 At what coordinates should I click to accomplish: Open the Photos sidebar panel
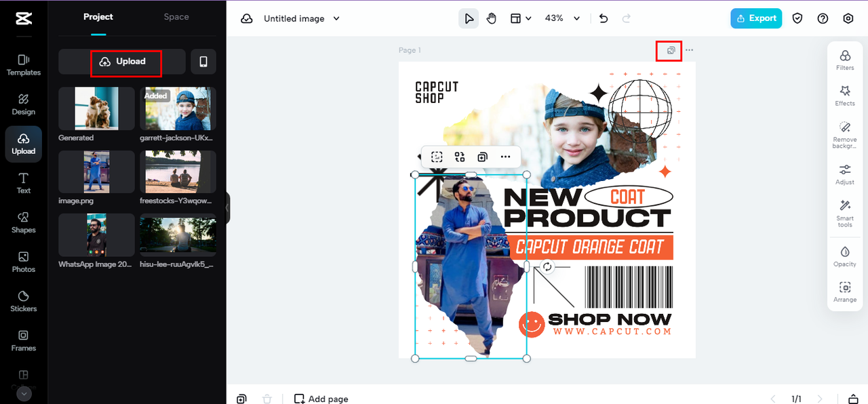[24, 262]
